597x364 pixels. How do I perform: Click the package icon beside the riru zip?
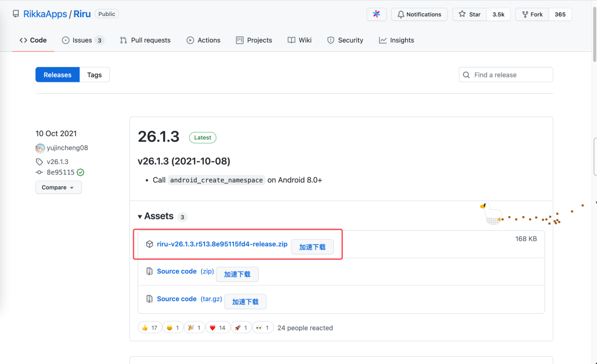(x=150, y=244)
